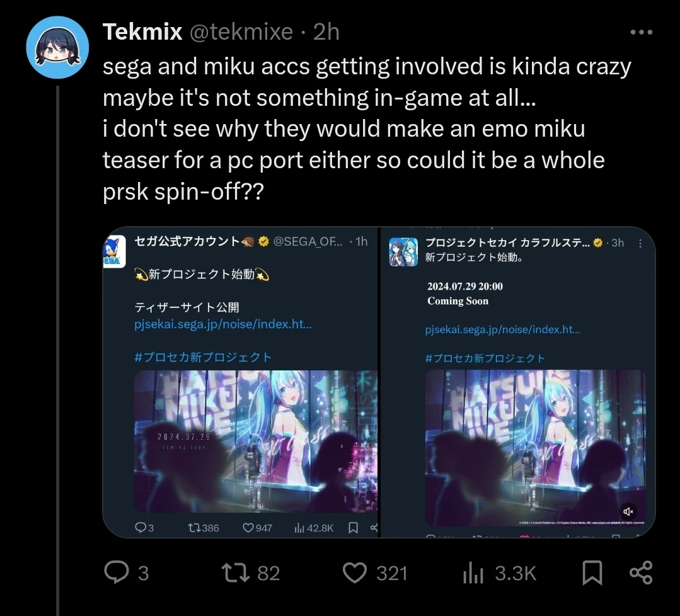Click the SEGA Sonic avatar in the quoted tweet
This screenshot has height=616, width=680.
(113, 251)
